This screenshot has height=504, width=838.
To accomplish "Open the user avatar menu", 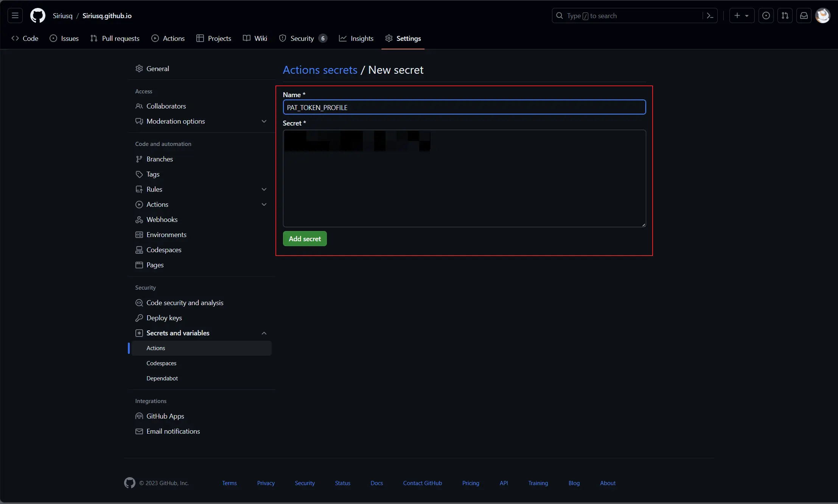I will click(x=822, y=16).
